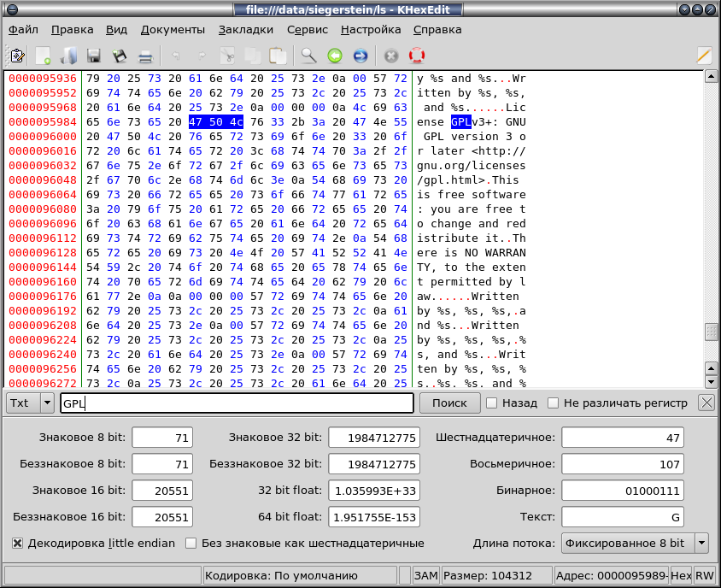Image resolution: width=721 pixels, height=588 pixels.
Task: Click the scroll up arrow at top
Action: [x=711, y=76]
